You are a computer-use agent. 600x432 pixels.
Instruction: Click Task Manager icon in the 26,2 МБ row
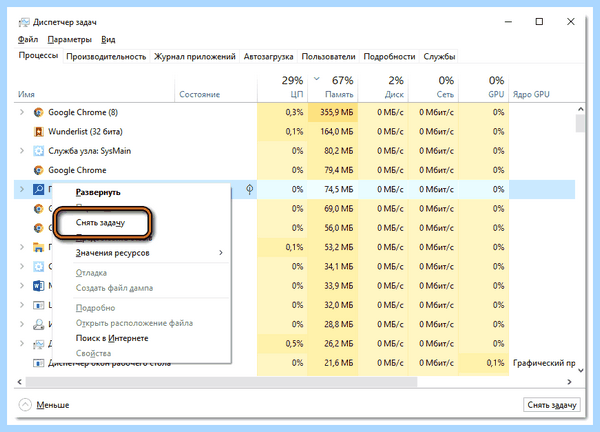38,344
